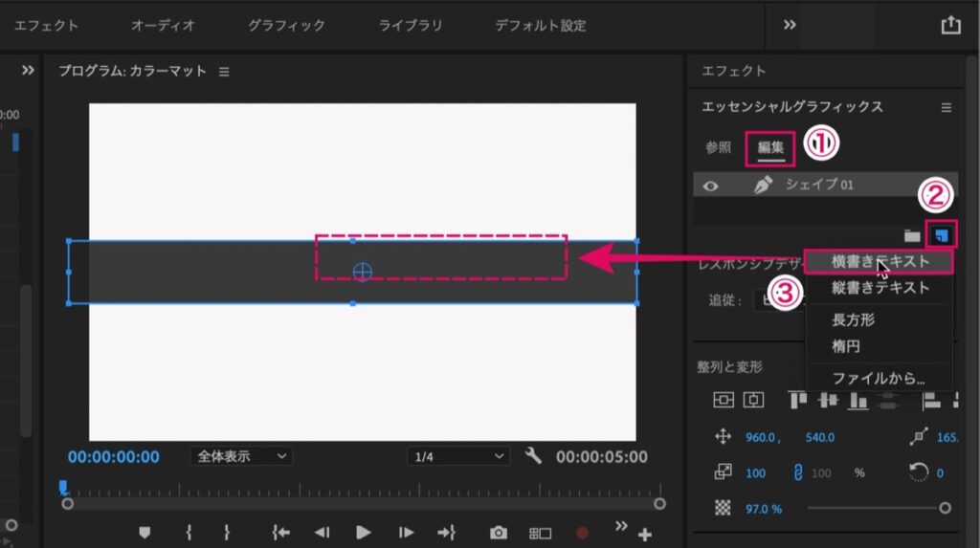Viewport: 980px width, 548px height.
Task: Switch to the グラフィック workspace tab
Action: click(286, 26)
